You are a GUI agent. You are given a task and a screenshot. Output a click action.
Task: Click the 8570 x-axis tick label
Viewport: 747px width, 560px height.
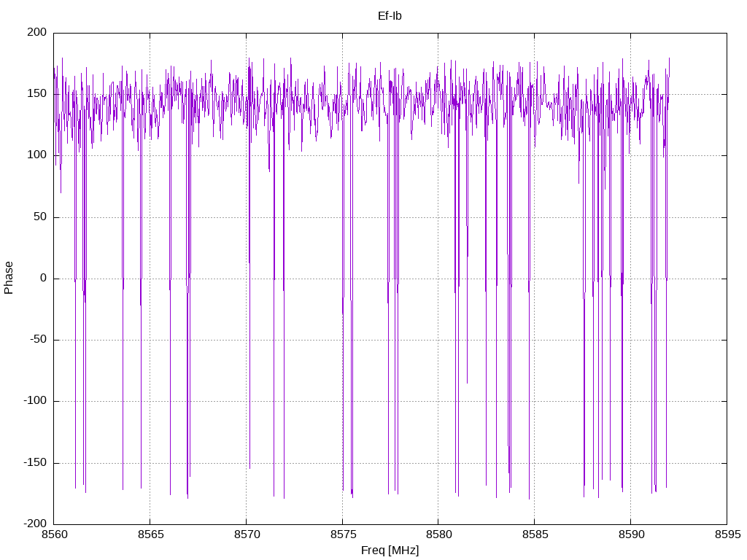(x=247, y=534)
